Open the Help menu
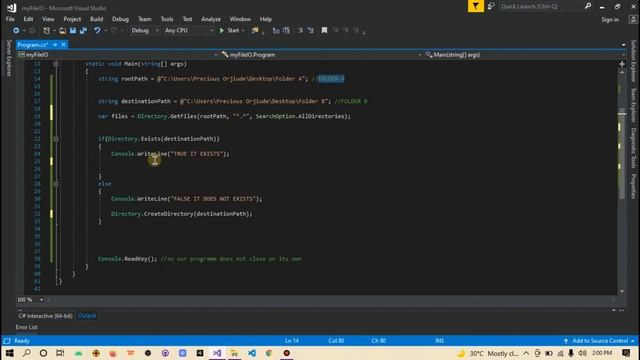Viewport: 640px width, 360px height. point(266,19)
